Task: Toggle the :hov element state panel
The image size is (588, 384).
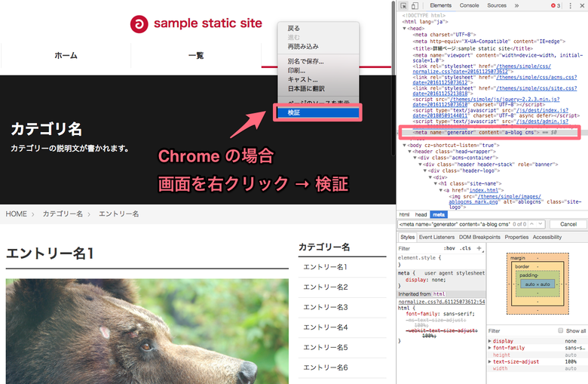Action: [x=450, y=247]
